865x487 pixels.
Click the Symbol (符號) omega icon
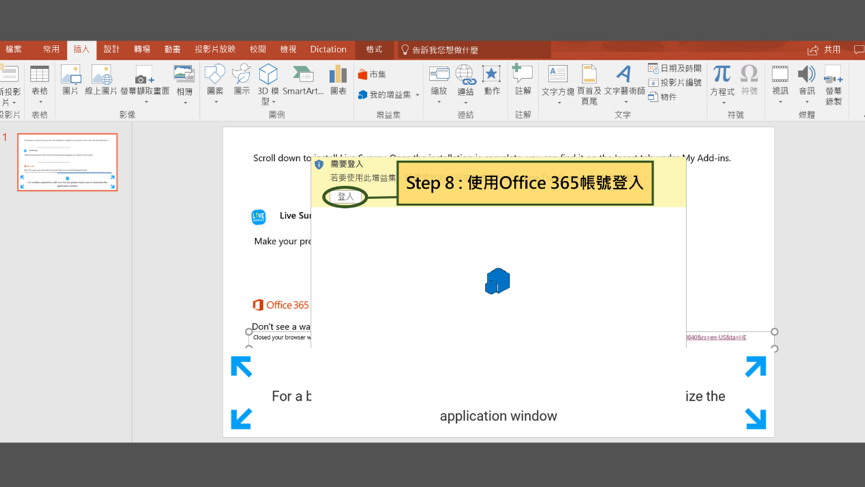pos(749,74)
